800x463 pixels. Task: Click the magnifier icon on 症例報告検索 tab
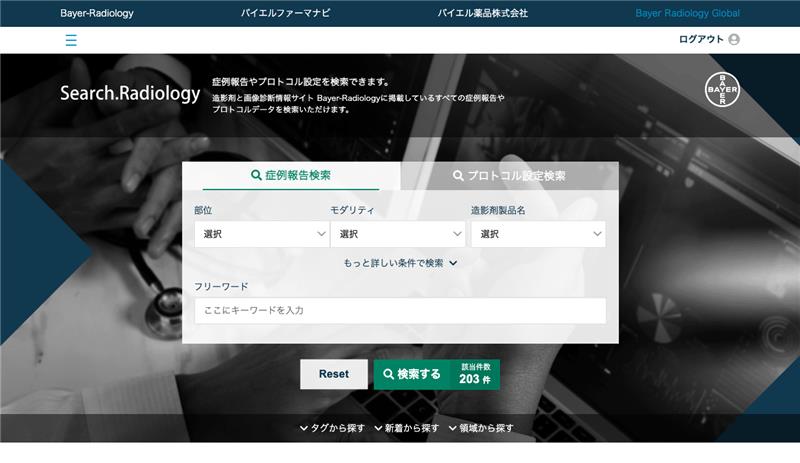point(256,175)
